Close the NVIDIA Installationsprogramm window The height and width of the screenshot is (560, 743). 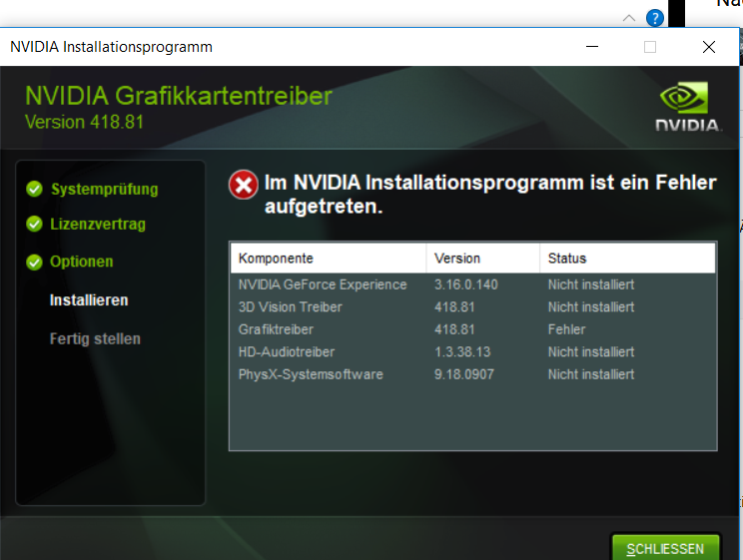pos(708,47)
